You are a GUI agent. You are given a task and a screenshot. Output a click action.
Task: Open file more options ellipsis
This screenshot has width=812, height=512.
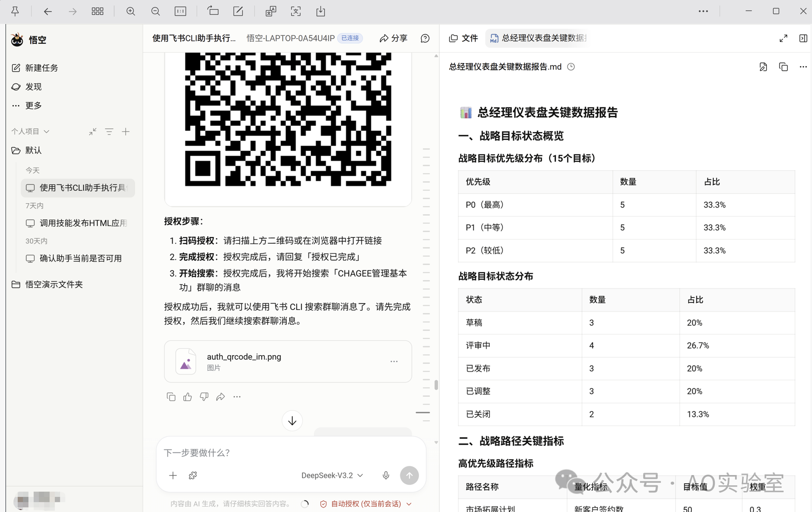click(803, 67)
